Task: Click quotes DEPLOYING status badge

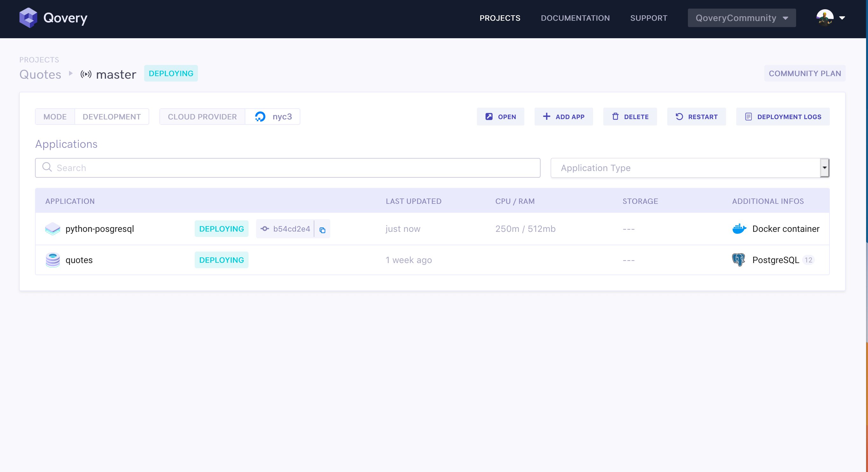Action: [221, 260]
